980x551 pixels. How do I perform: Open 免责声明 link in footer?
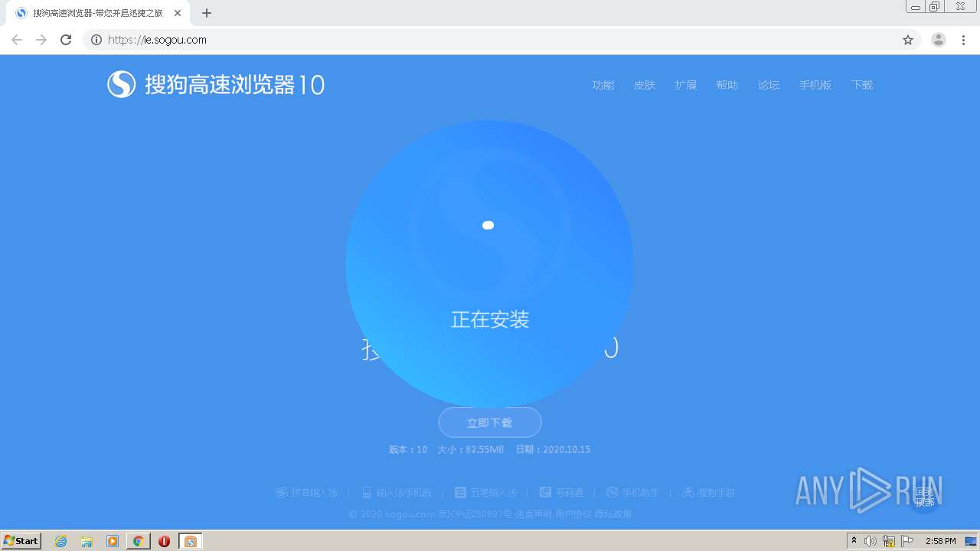pyautogui.click(x=534, y=514)
